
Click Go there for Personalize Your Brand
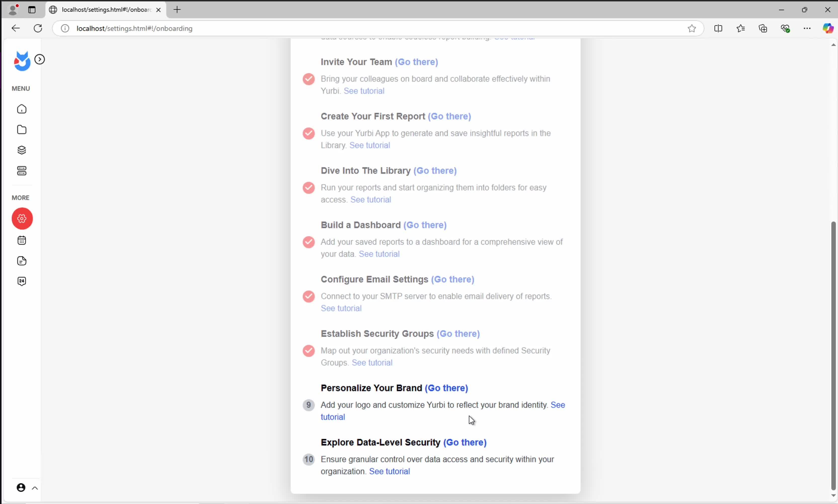click(x=446, y=388)
